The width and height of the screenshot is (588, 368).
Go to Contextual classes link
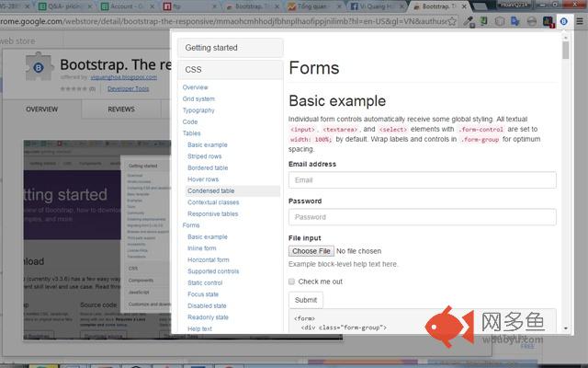(x=213, y=202)
